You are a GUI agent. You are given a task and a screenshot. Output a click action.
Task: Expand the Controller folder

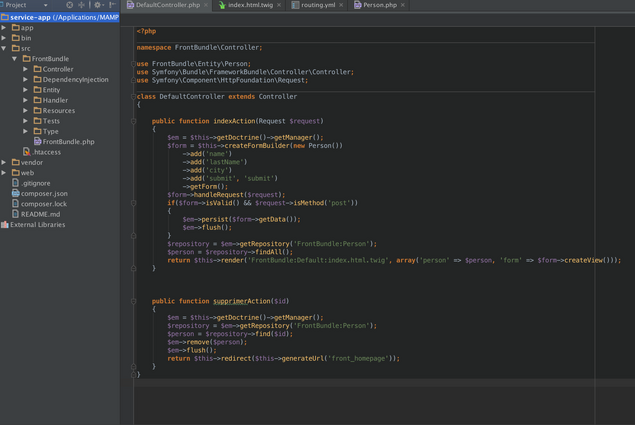click(26, 69)
